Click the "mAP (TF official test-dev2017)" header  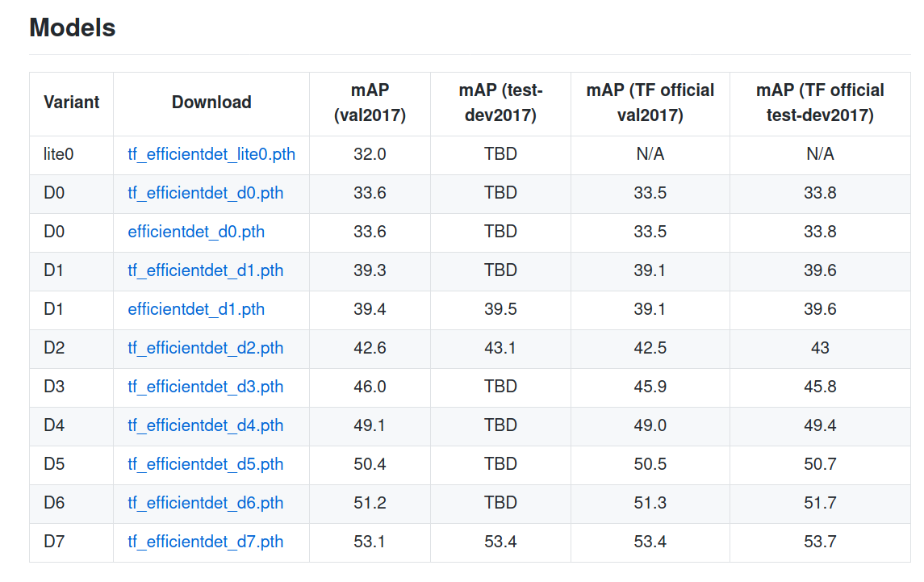click(x=820, y=103)
